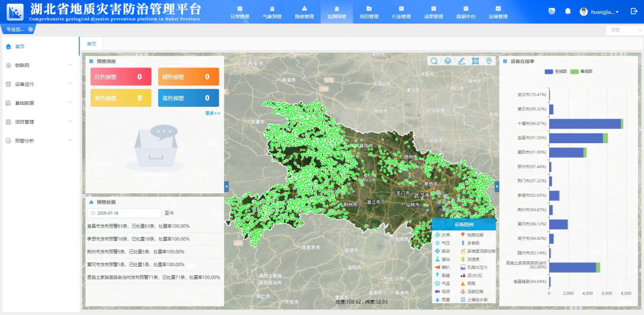This screenshot has height=315, width=644.
Task: Collapse the left panel with map arrow
Action: tap(227, 187)
